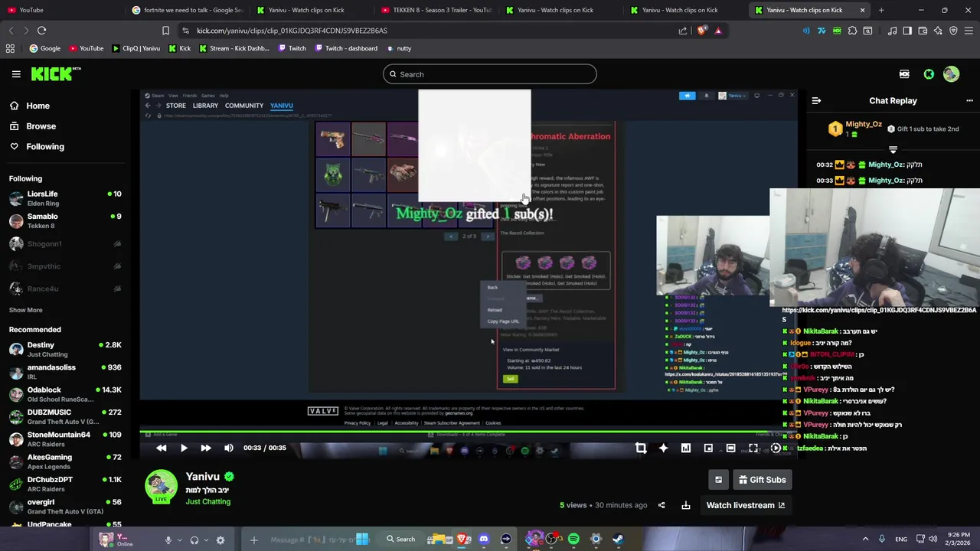Open Spotify from the taskbar
This screenshot has width=980, height=551.
tap(573, 540)
